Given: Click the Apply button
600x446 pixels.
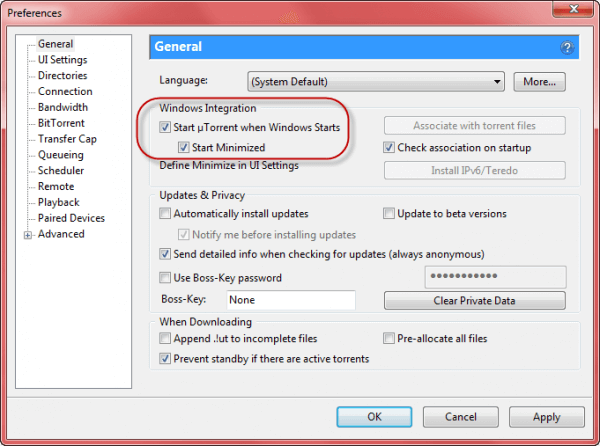Looking at the screenshot, I should 546,417.
